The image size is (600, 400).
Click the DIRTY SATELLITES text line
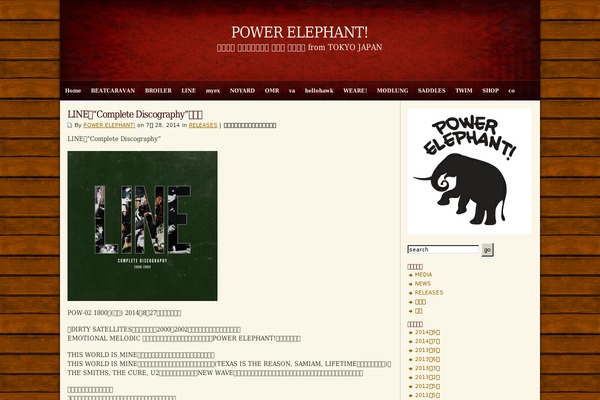click(154, 330)
